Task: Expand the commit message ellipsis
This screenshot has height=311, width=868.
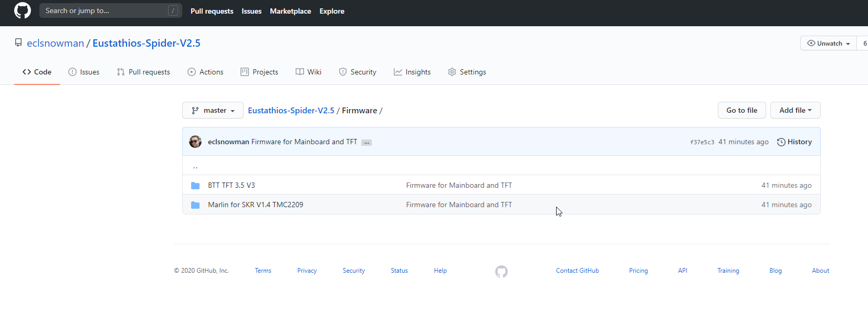Action: (367, 142)
